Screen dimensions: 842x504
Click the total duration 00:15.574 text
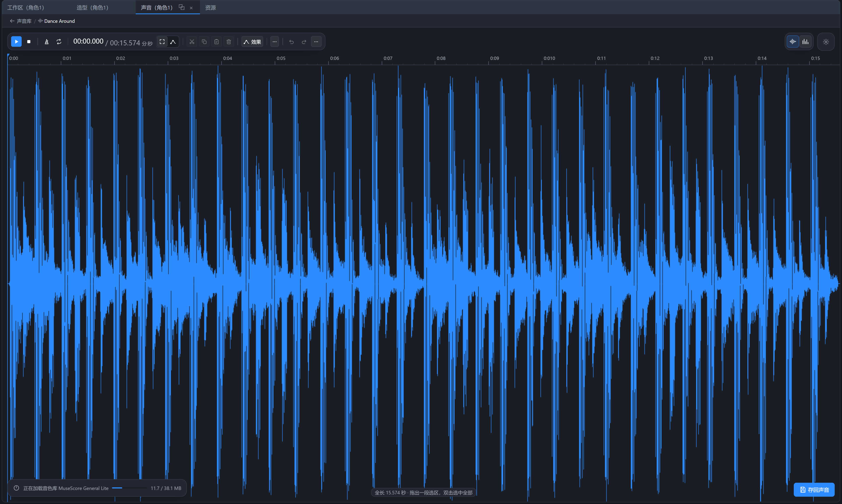pyautogui.click(x=125, y=43)
